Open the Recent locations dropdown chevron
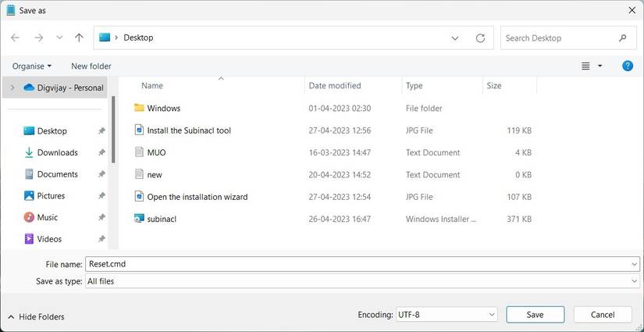The image size is (644, 332). point(59,37)
